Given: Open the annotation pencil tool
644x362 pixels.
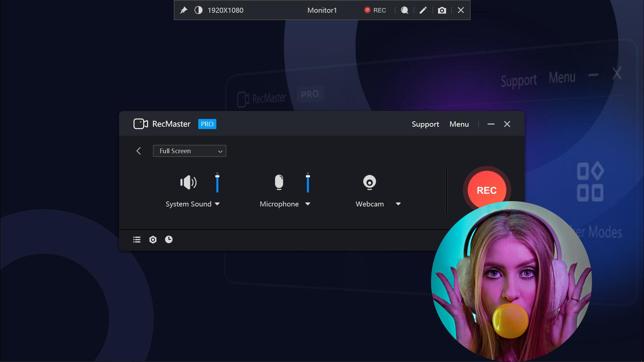Looking at the screenshot, I should pos(423,10).
